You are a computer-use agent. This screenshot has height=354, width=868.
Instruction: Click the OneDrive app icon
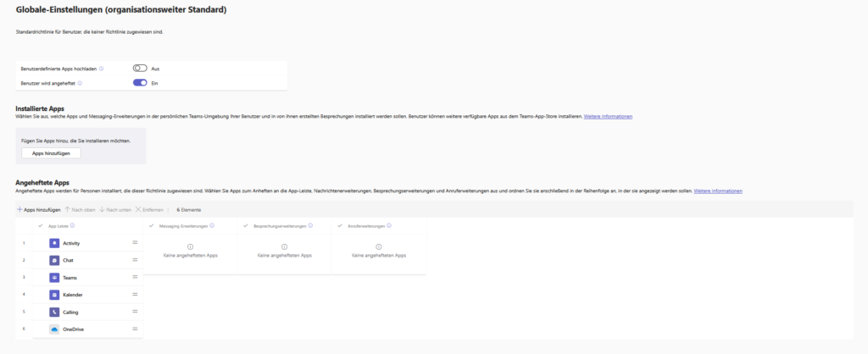pos(54,329)
